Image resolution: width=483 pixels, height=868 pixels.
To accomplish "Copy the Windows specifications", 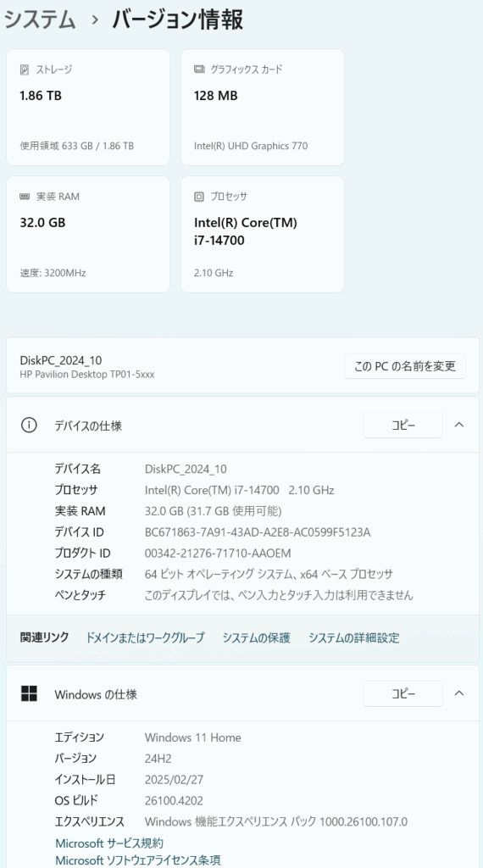I will tap(402, 693).
